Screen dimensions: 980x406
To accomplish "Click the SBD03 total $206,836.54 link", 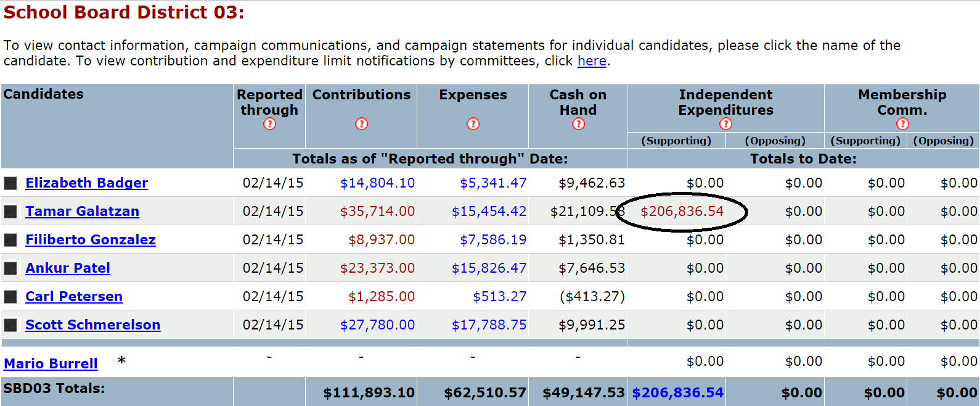I will click(x=677, y=393).
